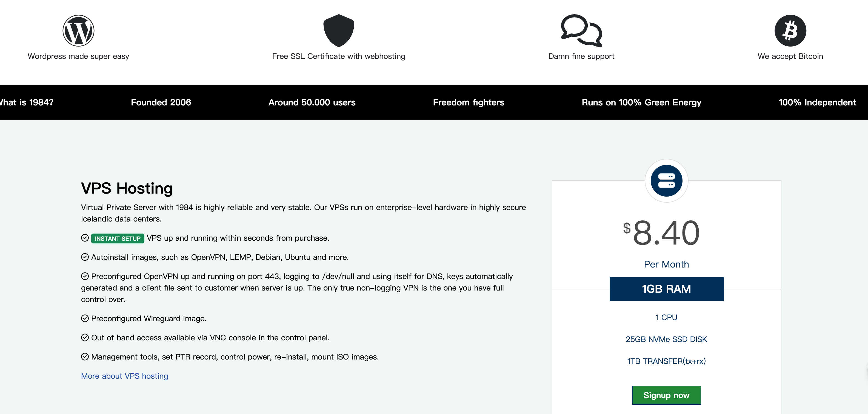Viewport: 868px width, 414px height.
Task: Click the SSL shield icon
Action: [x=339, y=30]
